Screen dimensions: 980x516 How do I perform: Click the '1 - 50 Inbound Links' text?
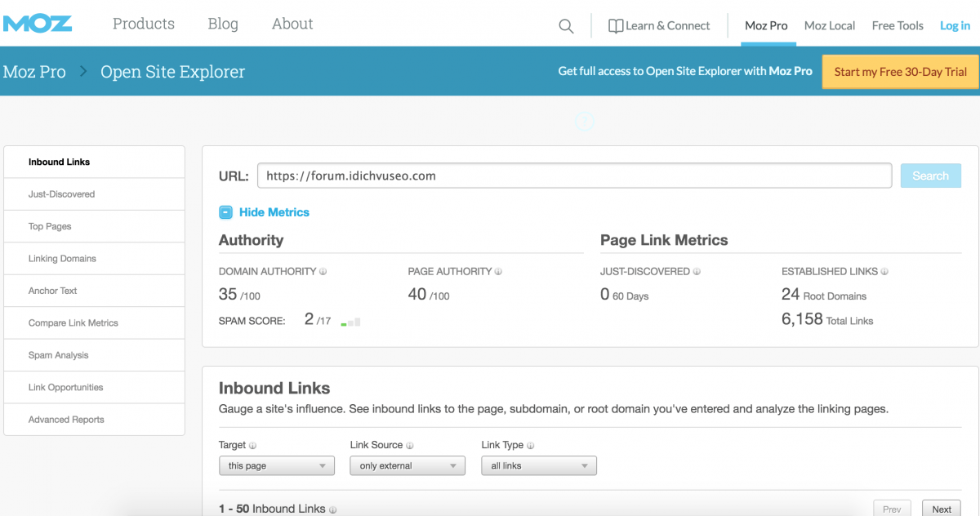[x=272, y=509]
